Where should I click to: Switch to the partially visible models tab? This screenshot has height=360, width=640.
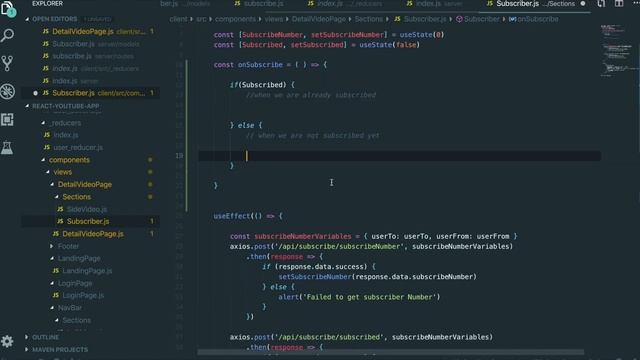coord(185,4)
